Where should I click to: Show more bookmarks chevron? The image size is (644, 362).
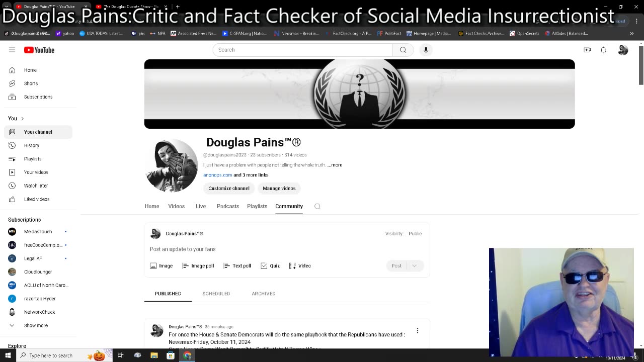coord(632,33)
